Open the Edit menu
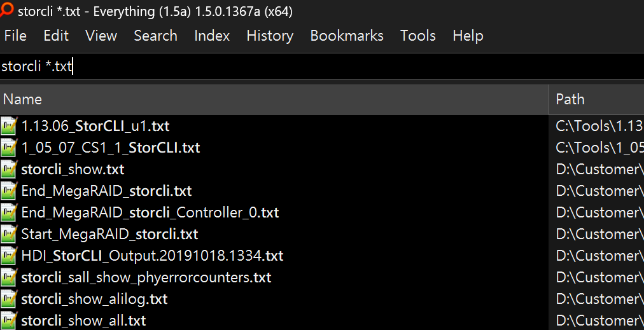Screen dimensions: 644x330 (56, 36)
